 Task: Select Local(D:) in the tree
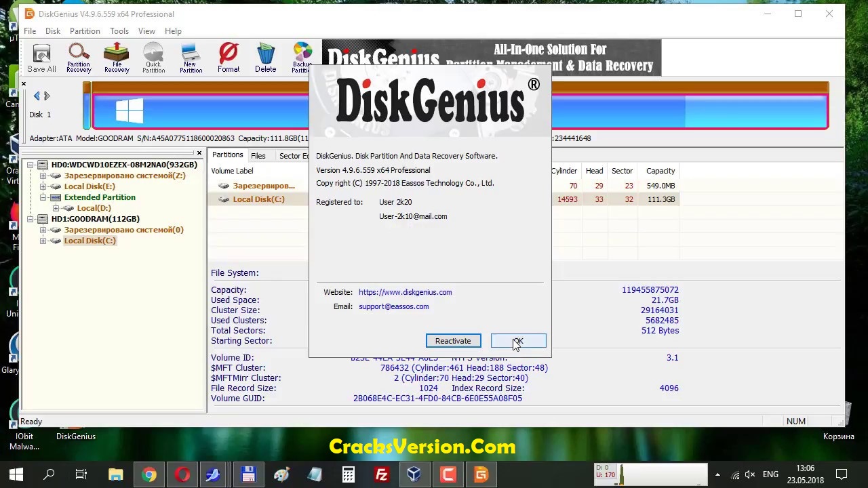tap(94, 208)
